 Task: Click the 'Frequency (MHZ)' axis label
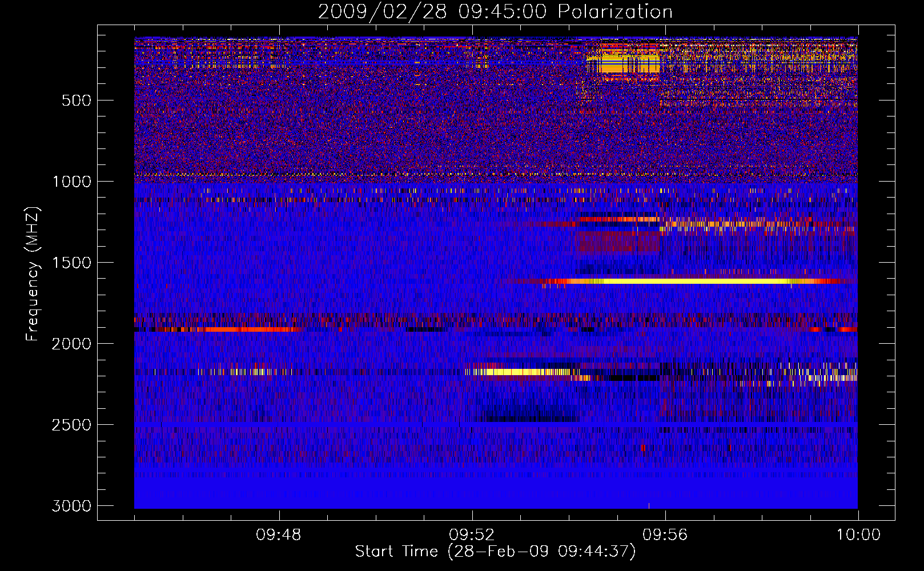pos(33,274)
